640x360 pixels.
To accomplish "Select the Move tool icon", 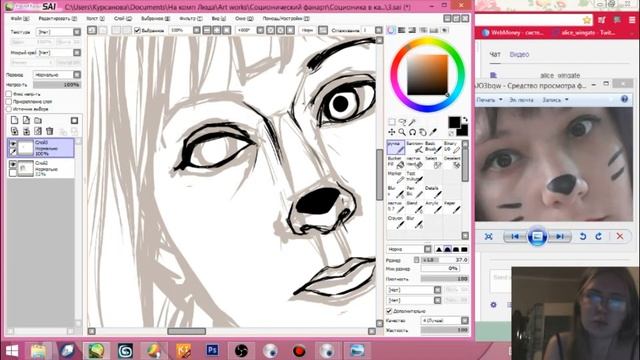I will tap(391, 132).
